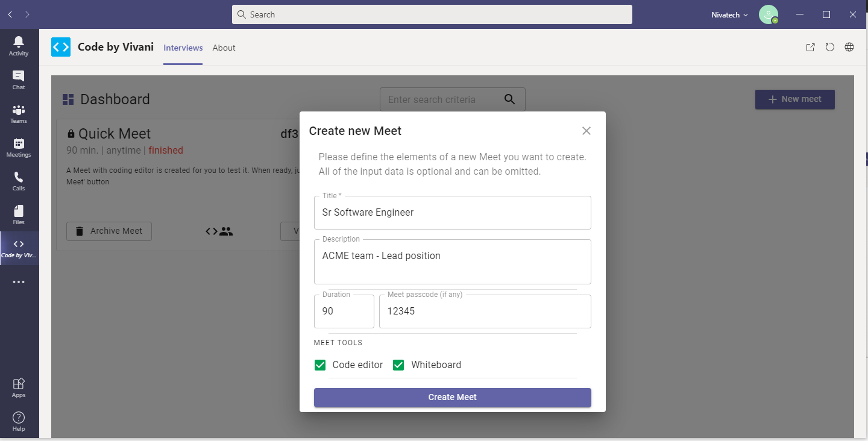
Task: Switch to the About tab
Action: tap(224, 48)
